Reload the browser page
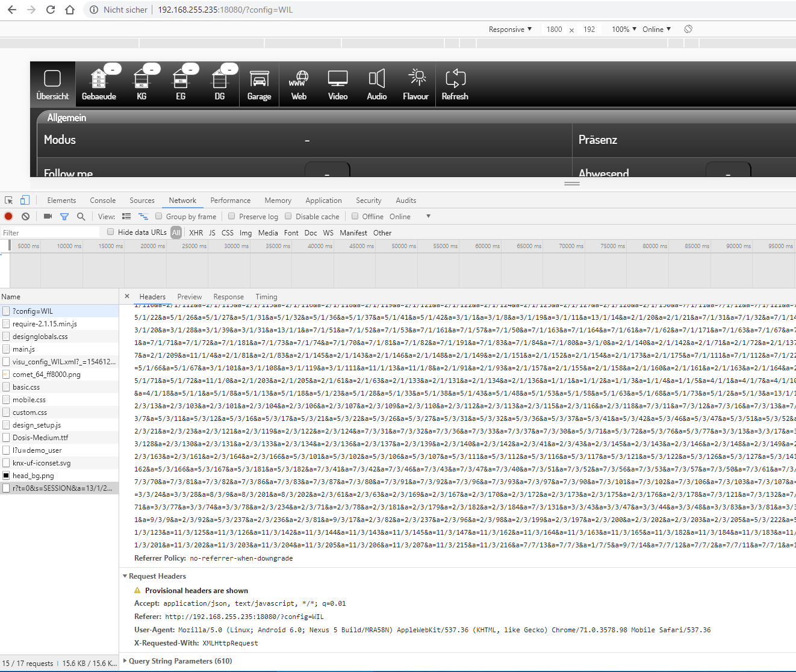This screenshot has height=672, width=796. (x=51, y=10)
